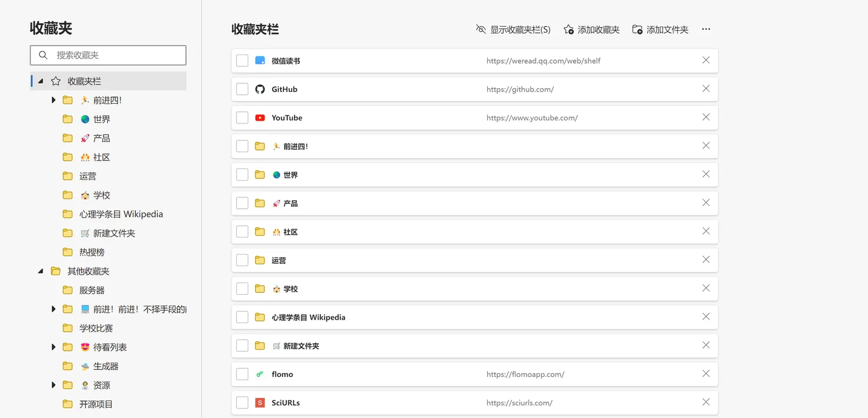The image size is (868, 418).
Task: Select the YouTube bookmark checkbox
Action: (242, 118)
